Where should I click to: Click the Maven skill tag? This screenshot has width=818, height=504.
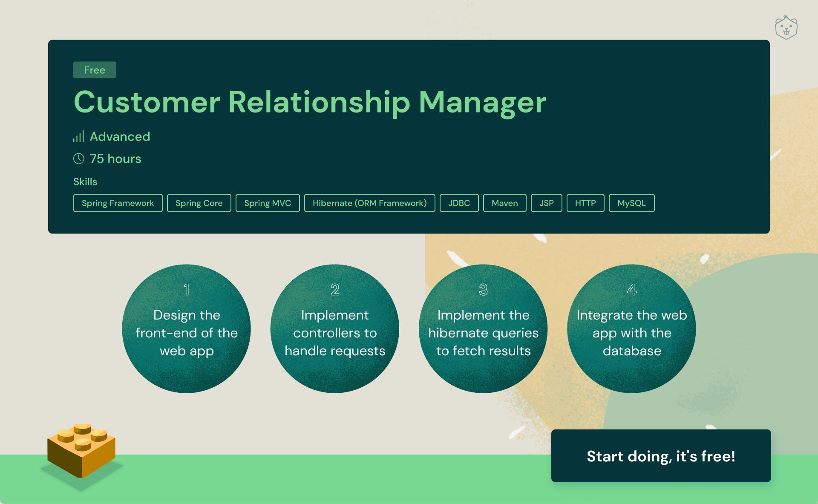504,203
